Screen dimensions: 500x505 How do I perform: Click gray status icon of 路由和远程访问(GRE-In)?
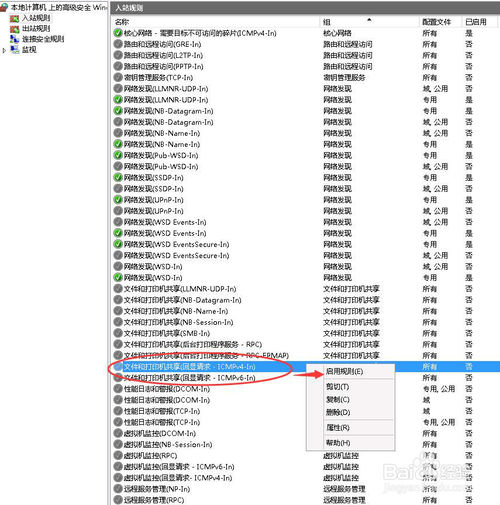118,44
